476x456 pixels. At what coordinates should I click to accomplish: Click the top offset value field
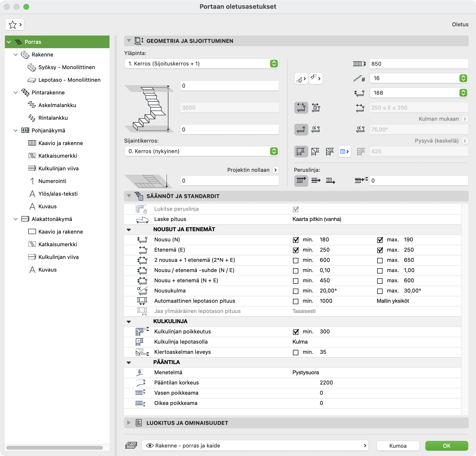(229, 86)
